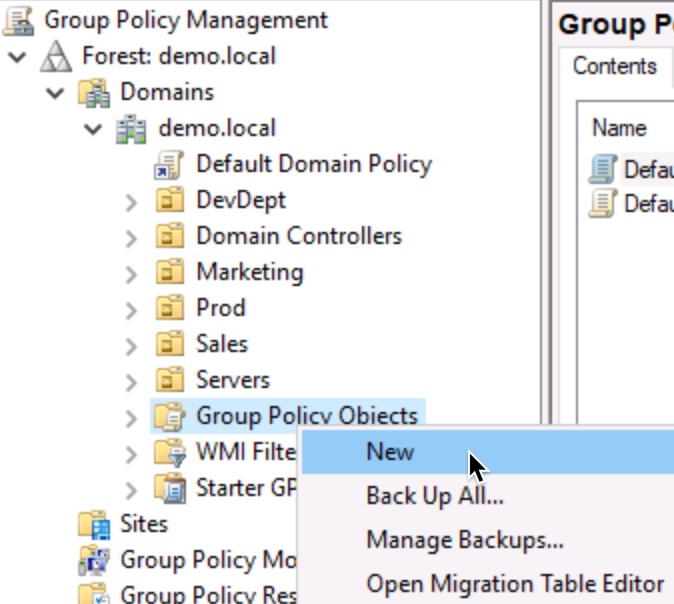The image size is (674, 604).
Task: Select the Sites label
Action: tap(144, 524)
